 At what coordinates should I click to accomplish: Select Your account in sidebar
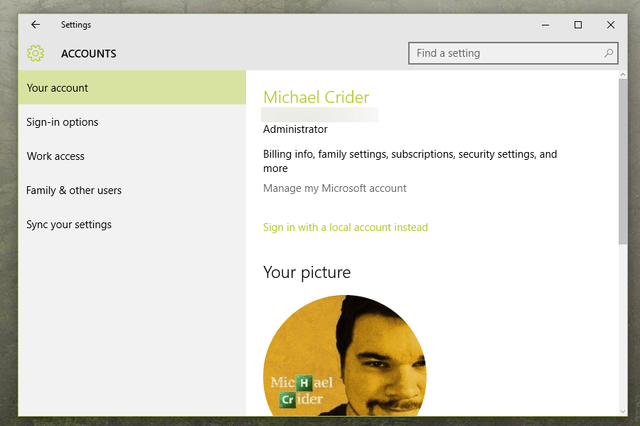click(x=132, y=88)
